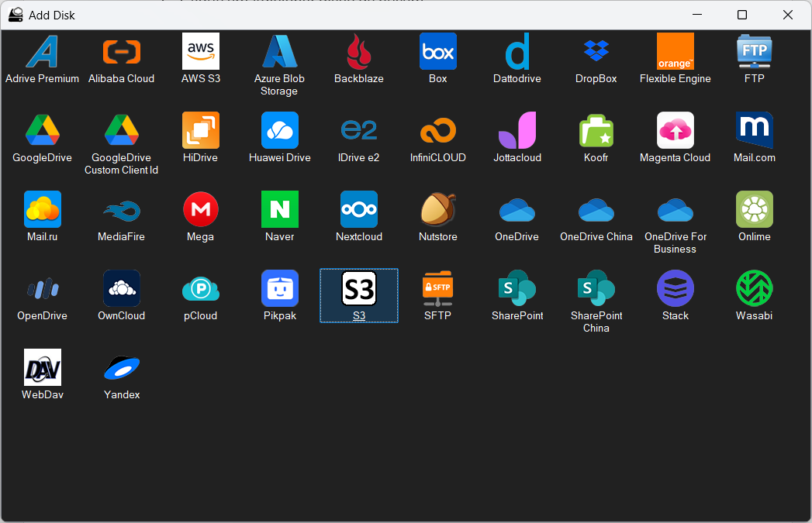Choose the OneDrive For Business icon
The width and height of the screenshot is (812, 523).
pos(675,210)
